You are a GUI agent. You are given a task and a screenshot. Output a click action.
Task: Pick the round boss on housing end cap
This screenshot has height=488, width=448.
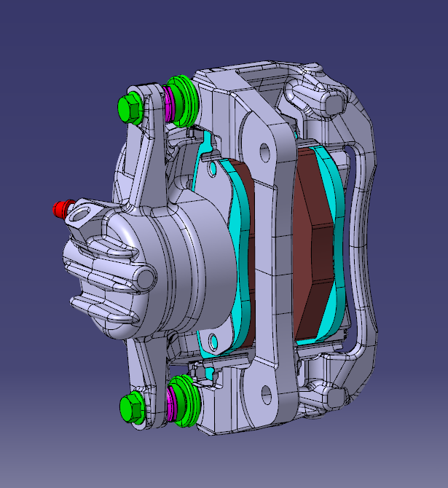tap(145, 278)
